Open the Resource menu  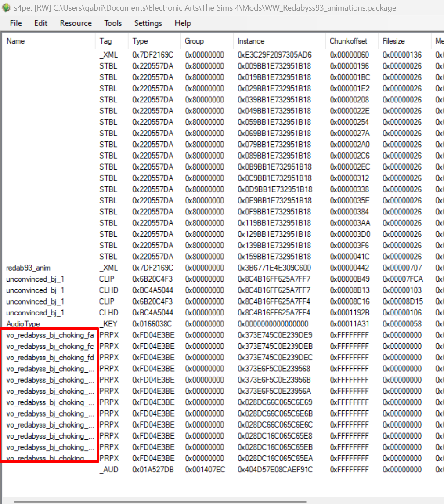(76, 23)
